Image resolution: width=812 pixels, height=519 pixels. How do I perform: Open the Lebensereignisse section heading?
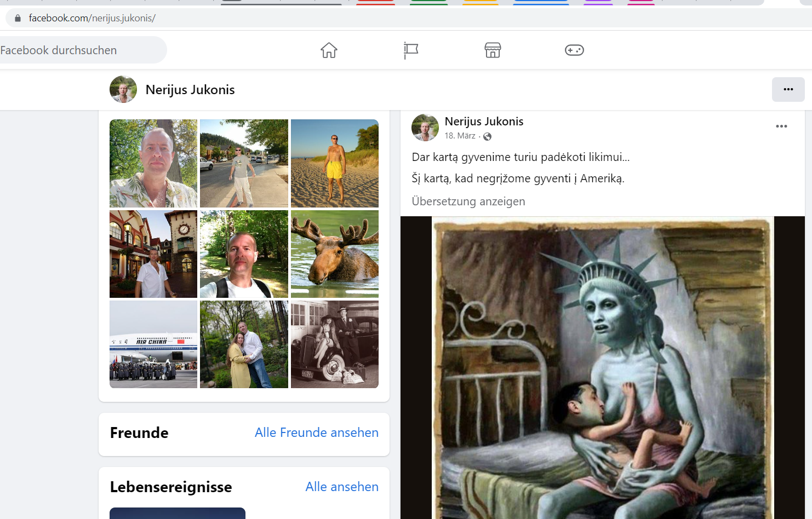[x=171, y=487]
